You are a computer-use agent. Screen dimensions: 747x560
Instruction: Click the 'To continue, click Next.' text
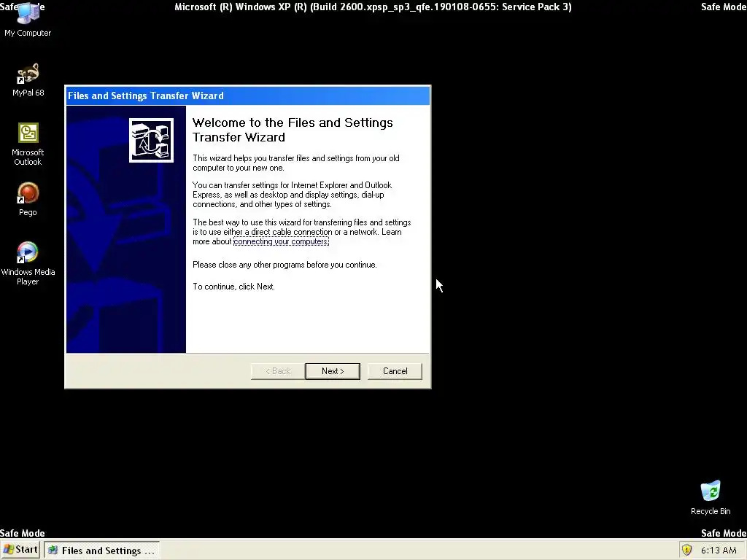coord(233,286)
